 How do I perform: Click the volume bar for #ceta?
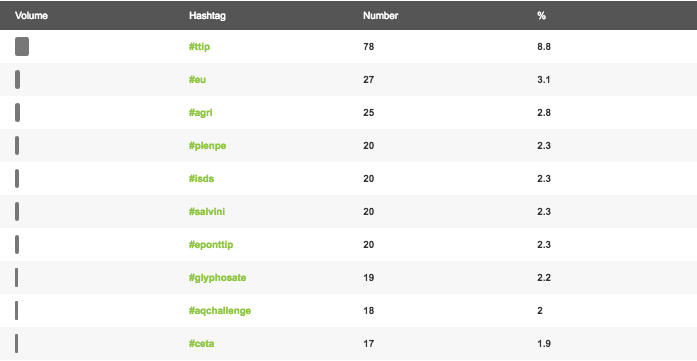click(16, 344)
